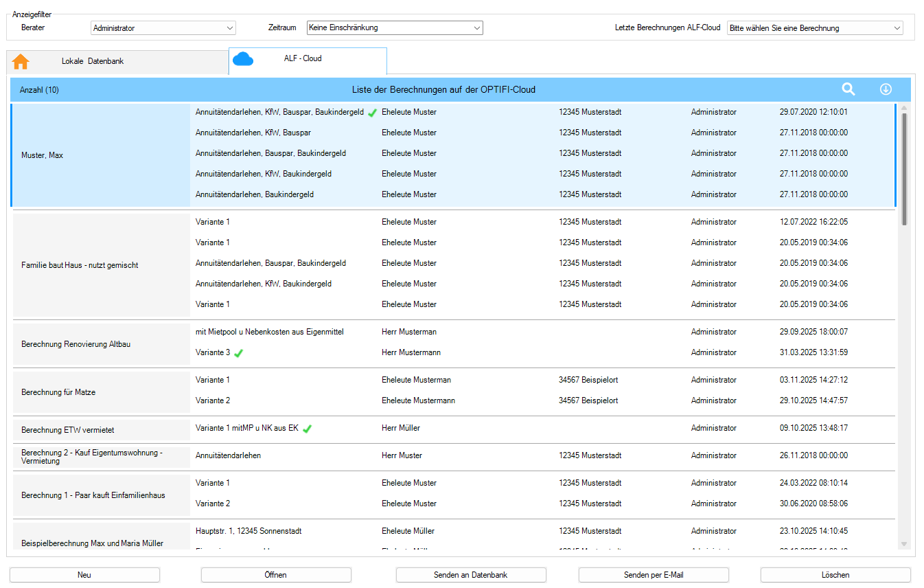924x588 pixels.
Task: Click the Senden per E-Mail button
Action: (654, 575)
